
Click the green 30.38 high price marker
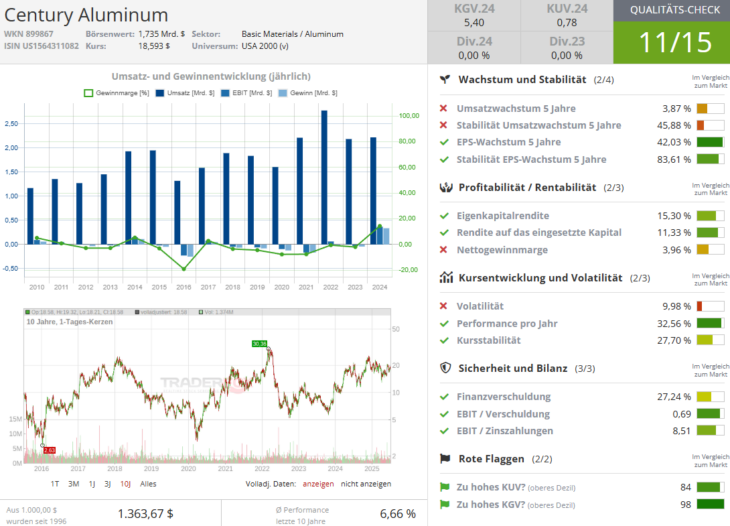[259, 344]
